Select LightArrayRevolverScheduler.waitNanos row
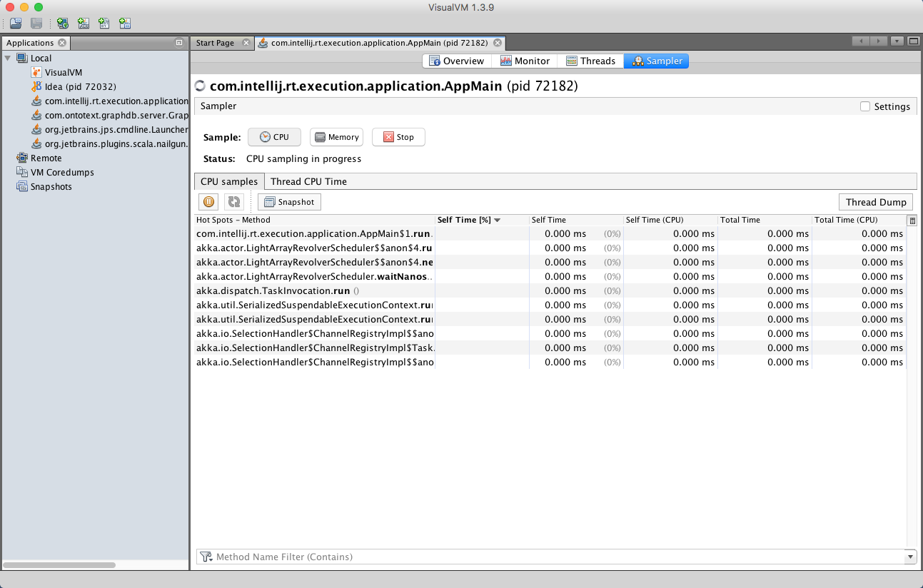 click(x=550, y=276)
